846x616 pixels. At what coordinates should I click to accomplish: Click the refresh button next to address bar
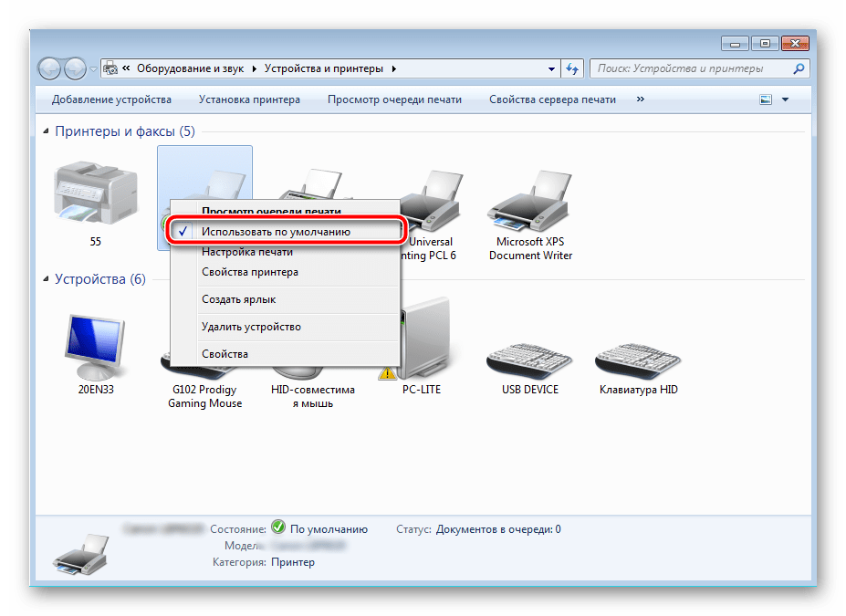(x=573, y=68)
